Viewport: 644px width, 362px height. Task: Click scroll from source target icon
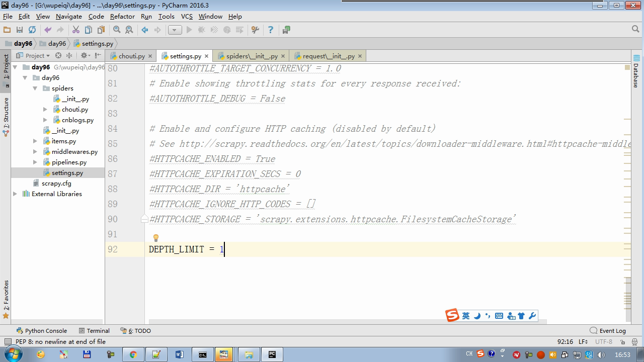tap(58, 55)
